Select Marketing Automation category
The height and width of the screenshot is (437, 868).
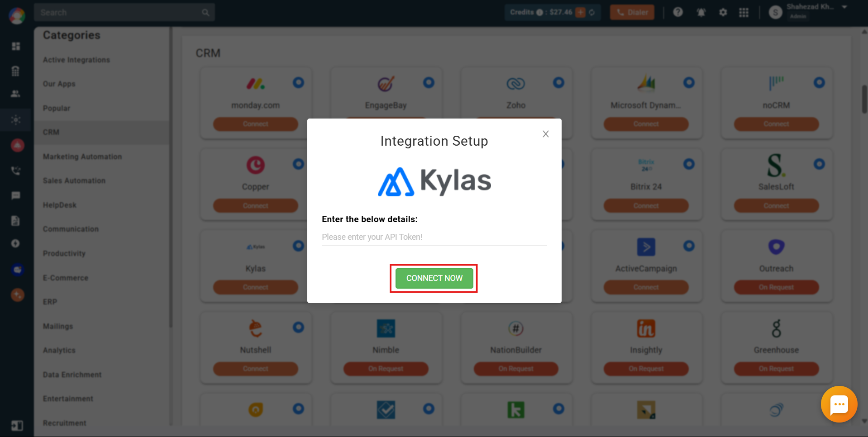coord(82,157)
